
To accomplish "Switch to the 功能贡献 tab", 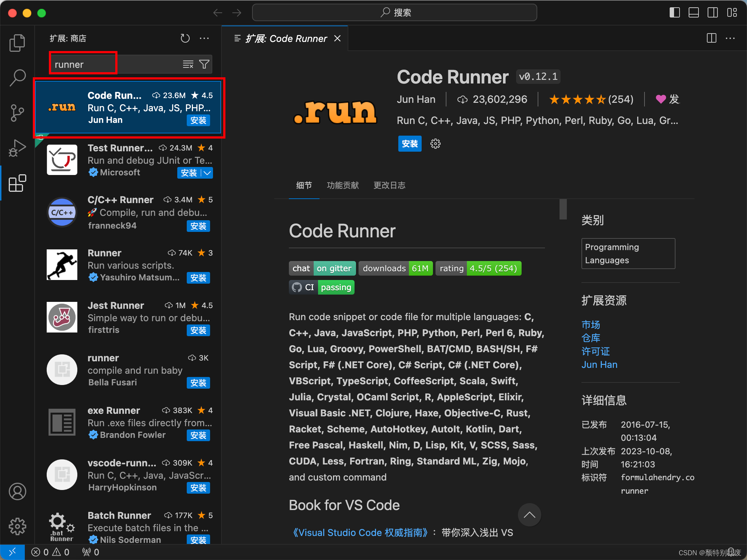I will click(343, 186).
